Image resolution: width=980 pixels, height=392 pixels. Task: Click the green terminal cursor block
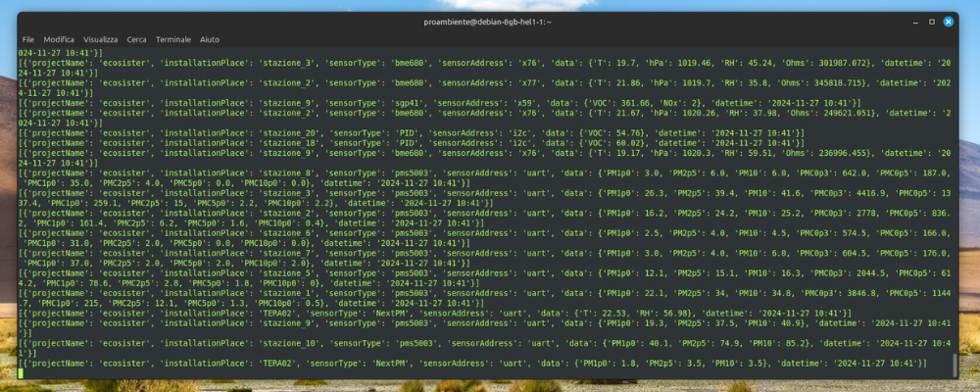click(x=22, y=373)
